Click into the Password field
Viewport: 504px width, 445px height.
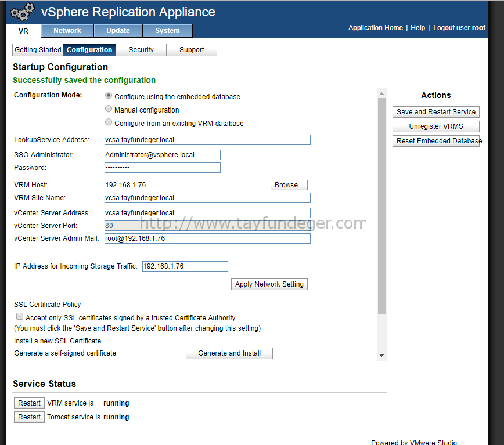coord(163,168)
